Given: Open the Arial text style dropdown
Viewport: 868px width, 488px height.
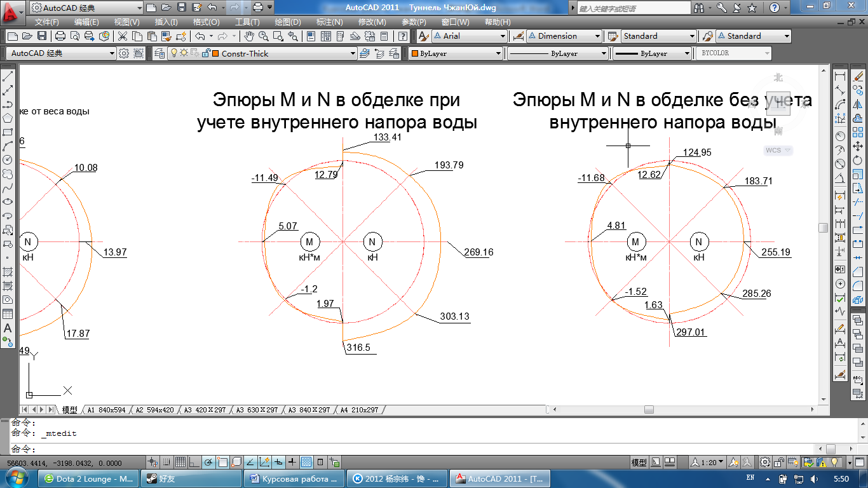Looking at the screenshot, I should click(503, 36).
